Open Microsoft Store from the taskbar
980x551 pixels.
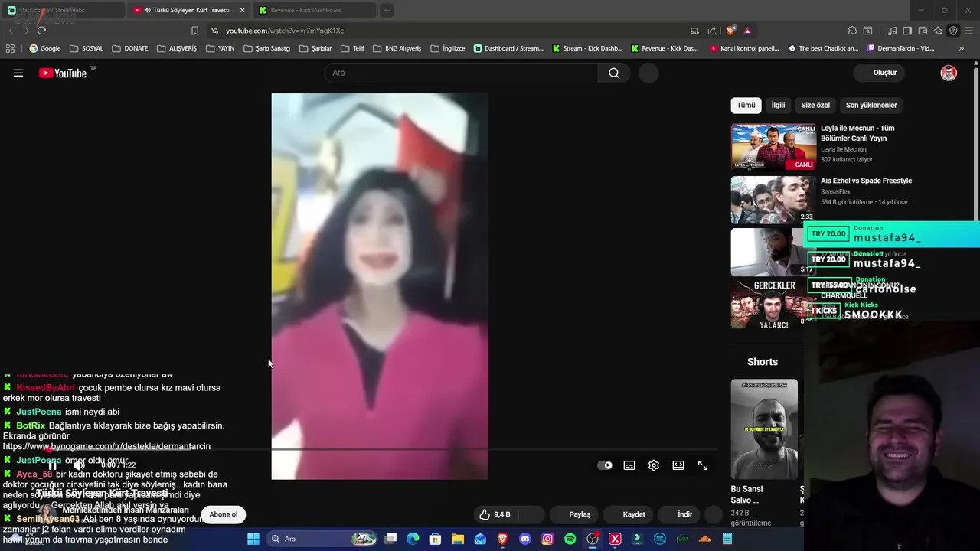435,539
